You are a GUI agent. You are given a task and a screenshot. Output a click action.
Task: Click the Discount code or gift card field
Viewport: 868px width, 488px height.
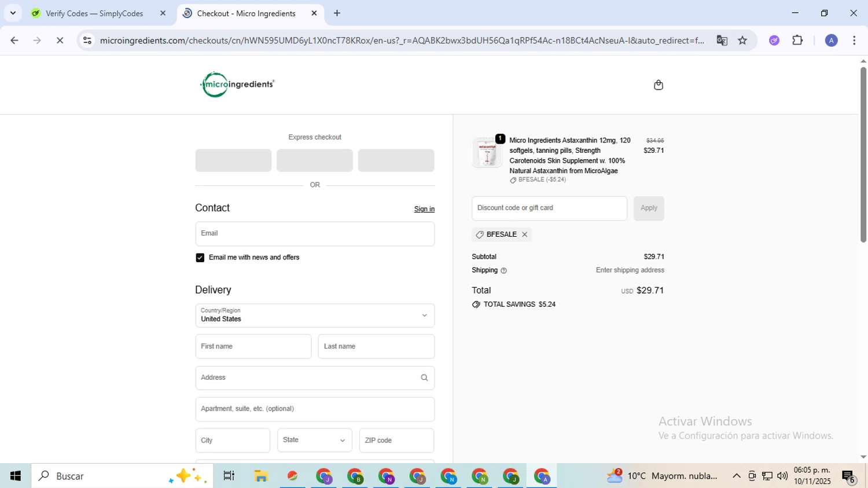click(549, 208)
